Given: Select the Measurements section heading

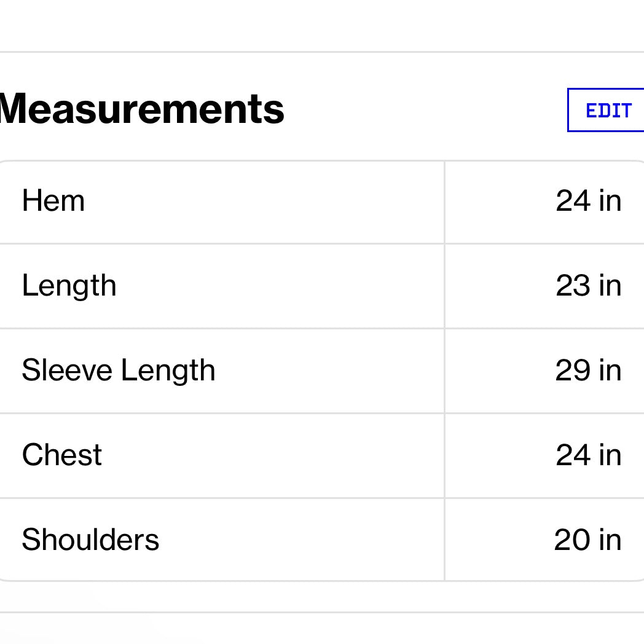Looking at the screenshot, I should click(141, 109).
